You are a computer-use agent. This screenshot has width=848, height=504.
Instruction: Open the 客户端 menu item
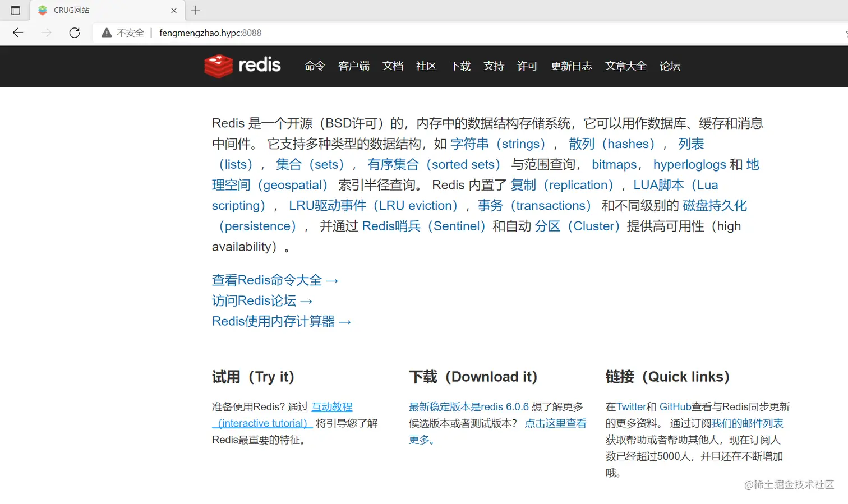tap(354, 66)
